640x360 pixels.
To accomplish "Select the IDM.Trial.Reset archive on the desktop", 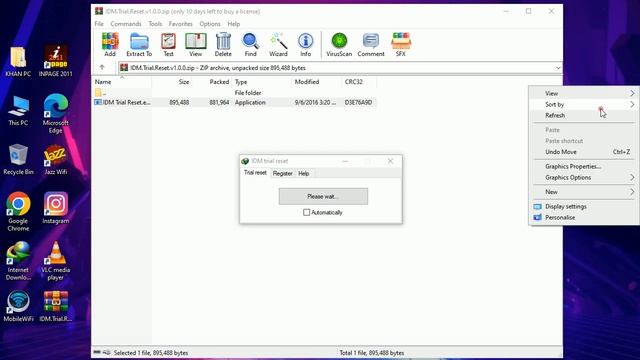I will (56, 306).
